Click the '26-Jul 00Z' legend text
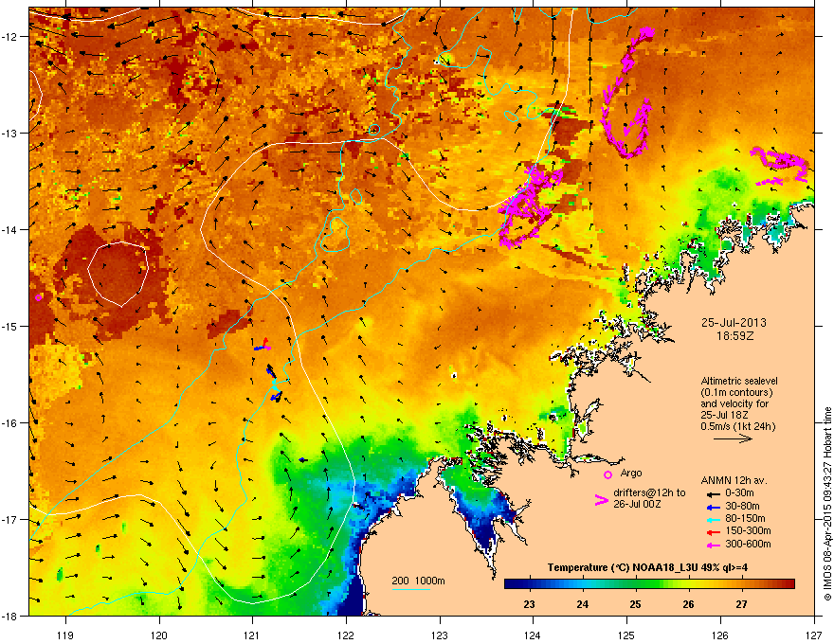This screenshot has width=834, height=644. coord(637,504)
